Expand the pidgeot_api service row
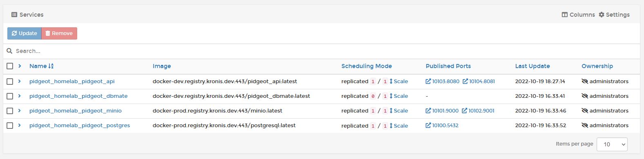Viewport: 644px width, 159px height. (19, 81)
